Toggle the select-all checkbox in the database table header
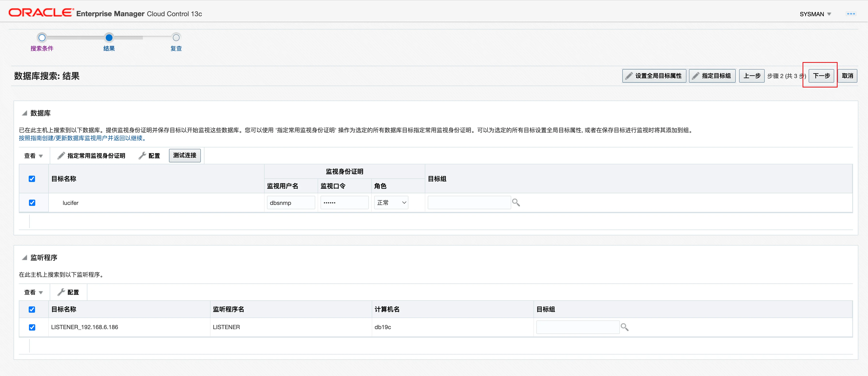 coord(32,179)
